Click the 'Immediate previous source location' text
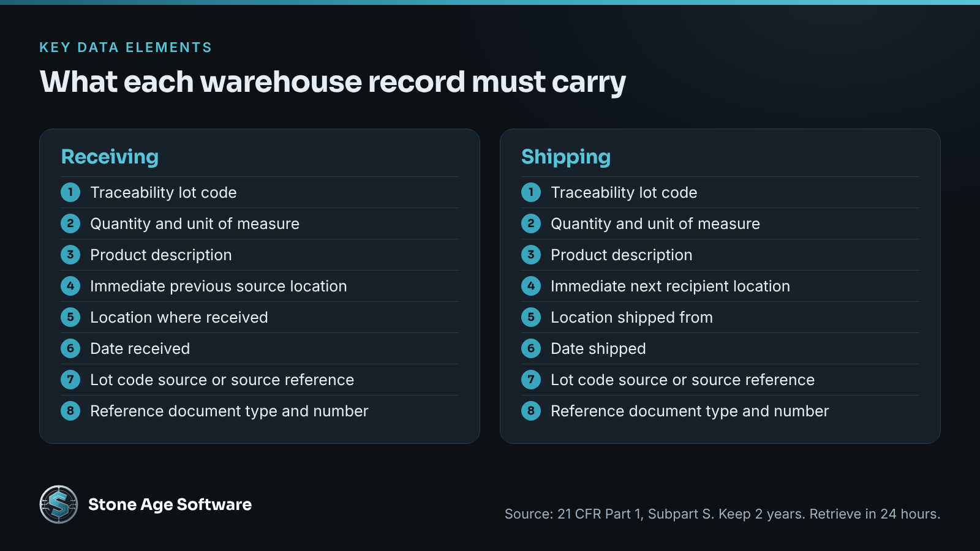The height and width of the screenshot is (551, 980). point(219,286)
